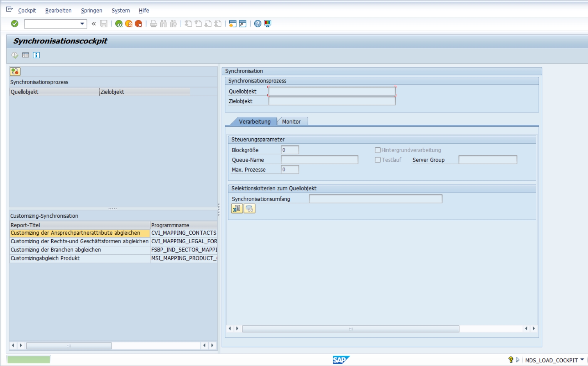This screenshot has height=366, width=588.
Task: Click the Find binoculars icon
Action: pos(163,24)
